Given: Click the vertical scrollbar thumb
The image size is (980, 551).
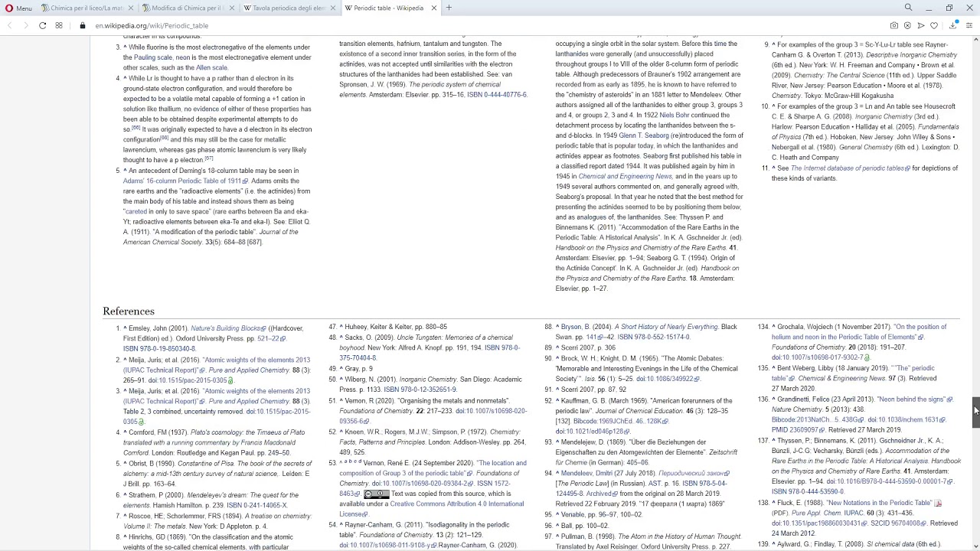Looking at the screenshot, I should click(x=976, y=413).
